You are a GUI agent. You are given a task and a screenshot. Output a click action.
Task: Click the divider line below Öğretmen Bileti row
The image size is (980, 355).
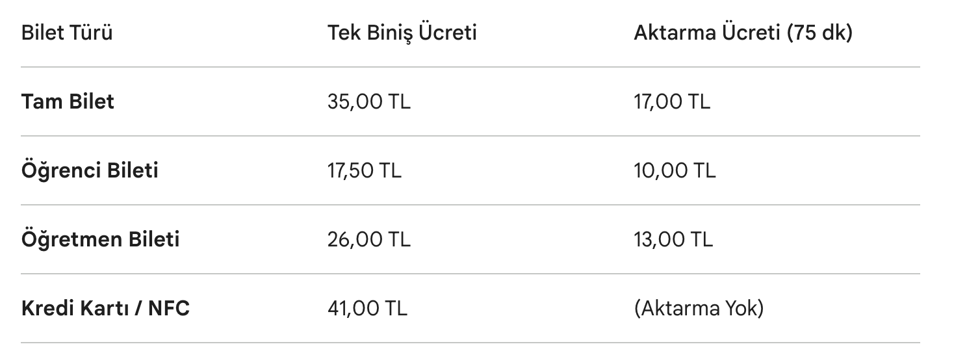tap(470, 274)
